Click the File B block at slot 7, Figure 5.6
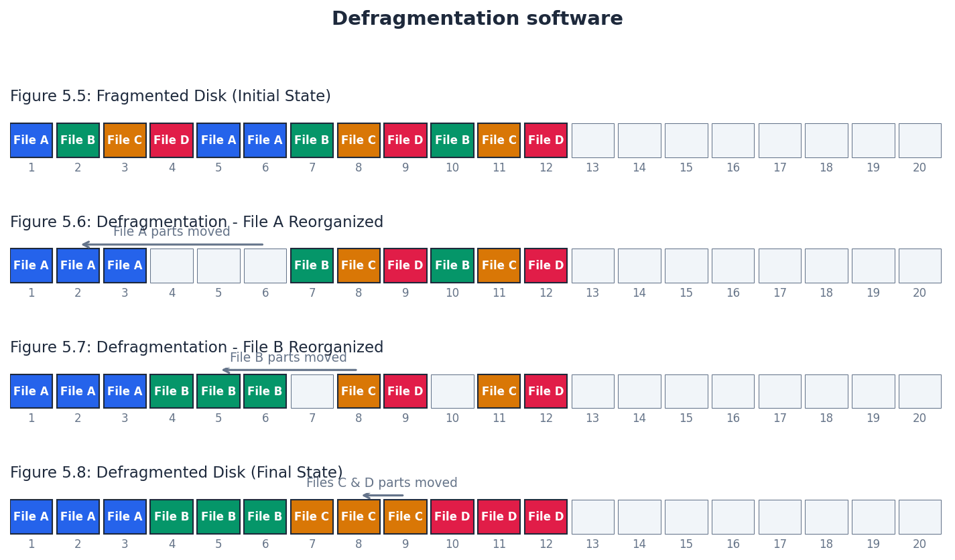The height and width of the screenshot is (560, 955). [x=312, y=265]
